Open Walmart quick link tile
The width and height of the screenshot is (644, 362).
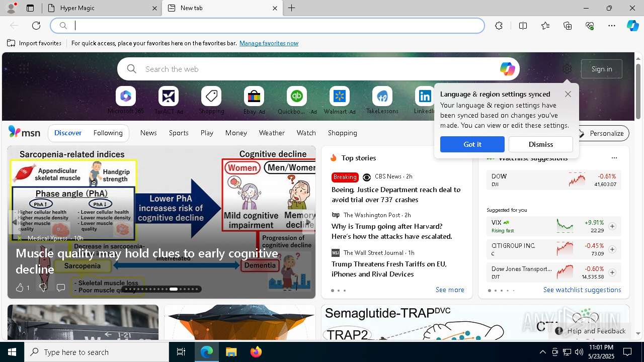[x=340, y=101]
